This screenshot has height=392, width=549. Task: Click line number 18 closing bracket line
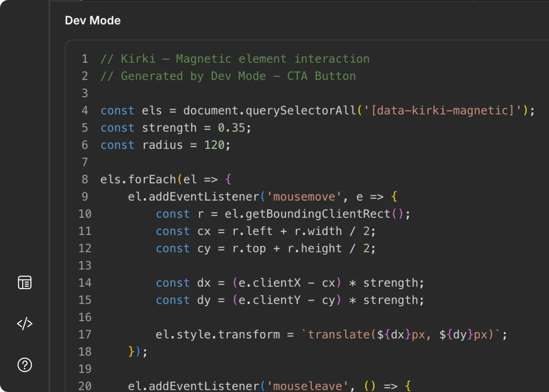coord(138,352)
